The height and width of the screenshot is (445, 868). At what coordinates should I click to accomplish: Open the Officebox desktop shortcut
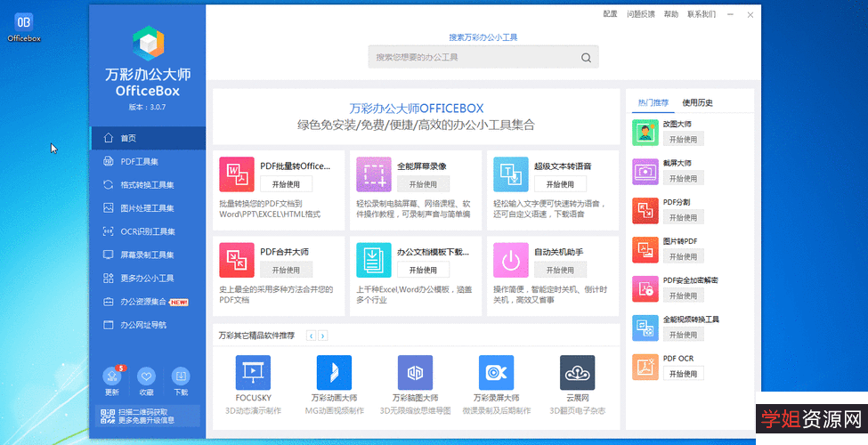(24, 27)
